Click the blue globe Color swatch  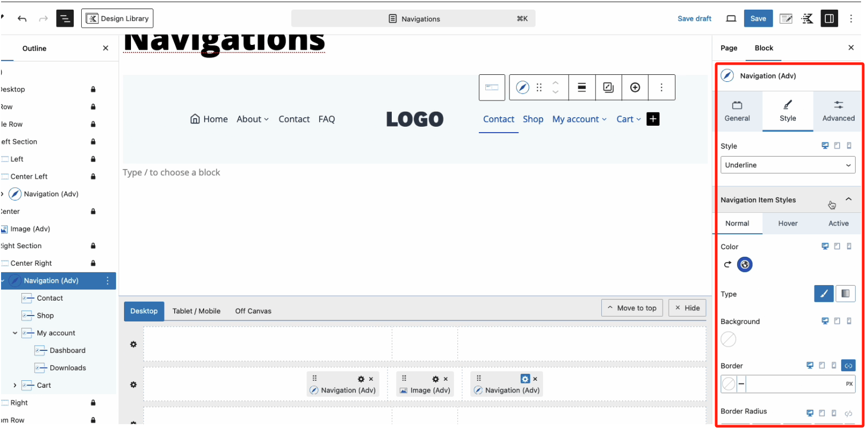(745, 265)
